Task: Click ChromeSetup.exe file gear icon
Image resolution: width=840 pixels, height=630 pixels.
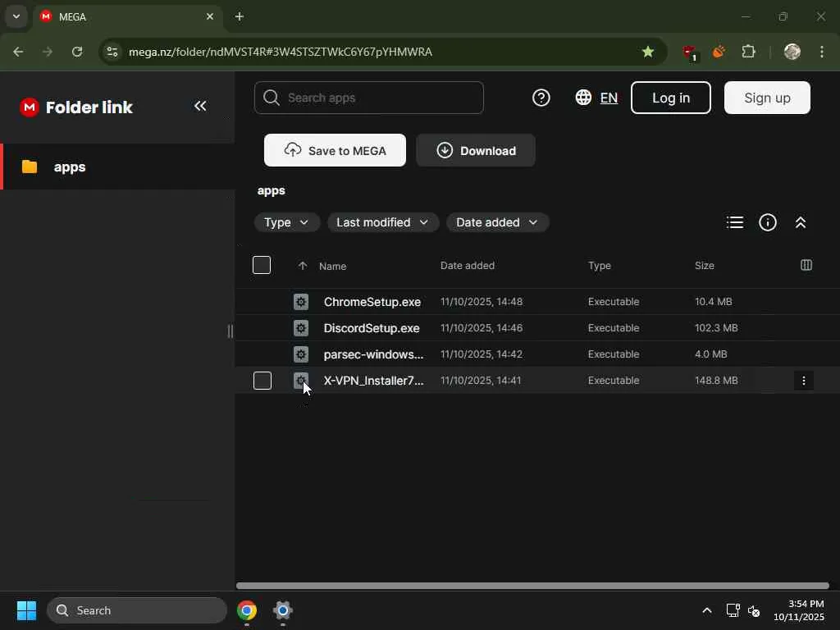Action: (x=301, y=302)
